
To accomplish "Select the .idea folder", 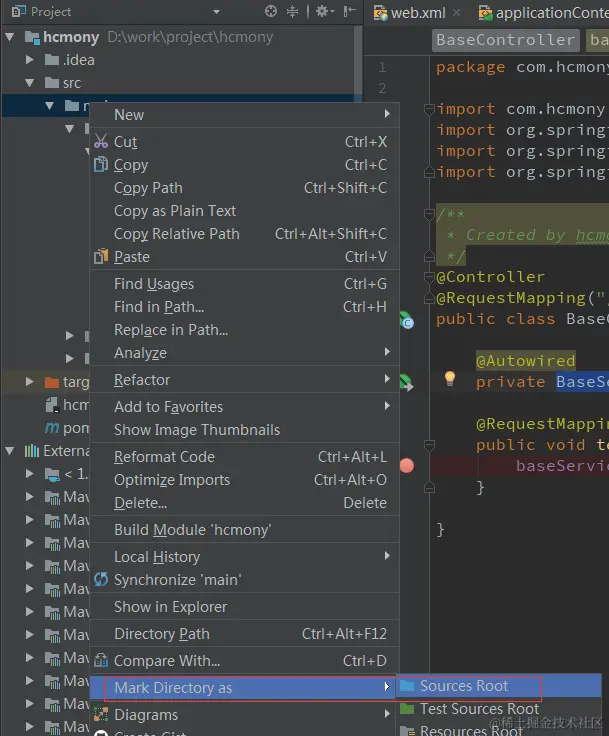I will point(70,60).
